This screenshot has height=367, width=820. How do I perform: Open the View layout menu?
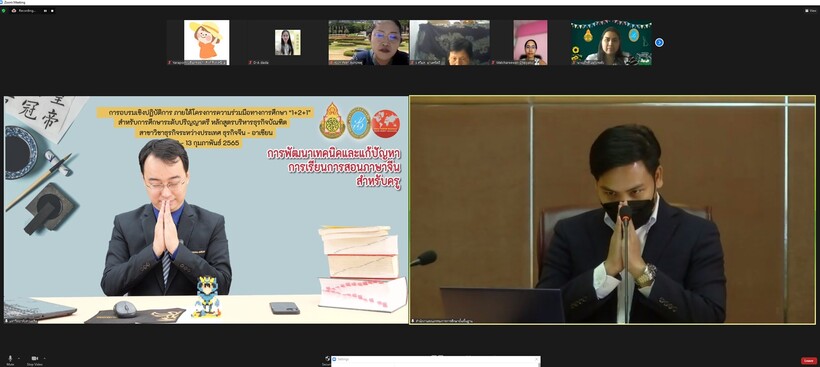point(811,10)
